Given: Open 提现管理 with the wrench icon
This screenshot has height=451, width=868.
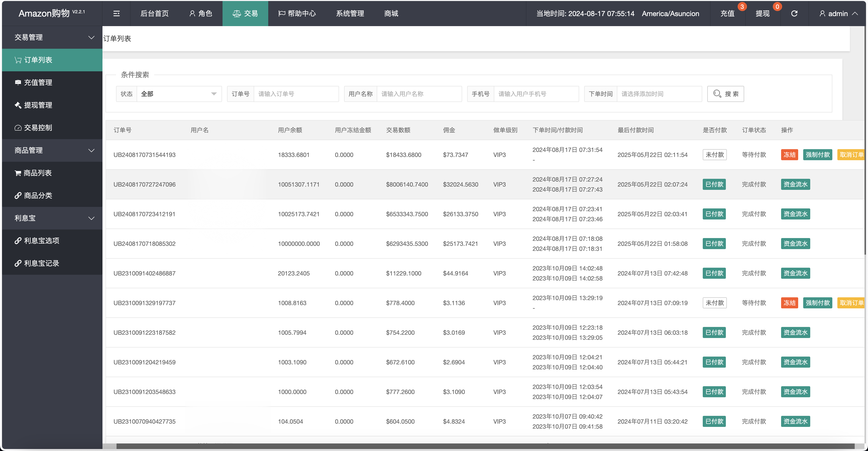Looking at the screenshot, I should coord(38,105).
